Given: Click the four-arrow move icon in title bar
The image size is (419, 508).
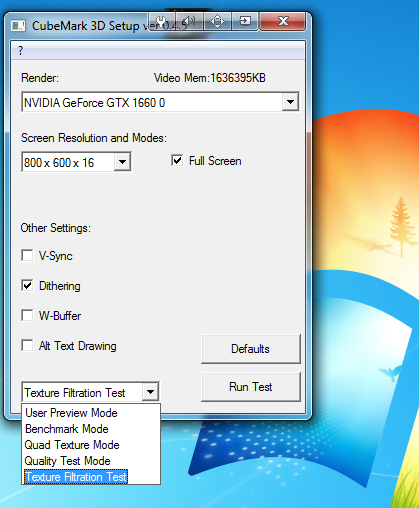Looking at the screenshot, I should pos(217,21).
